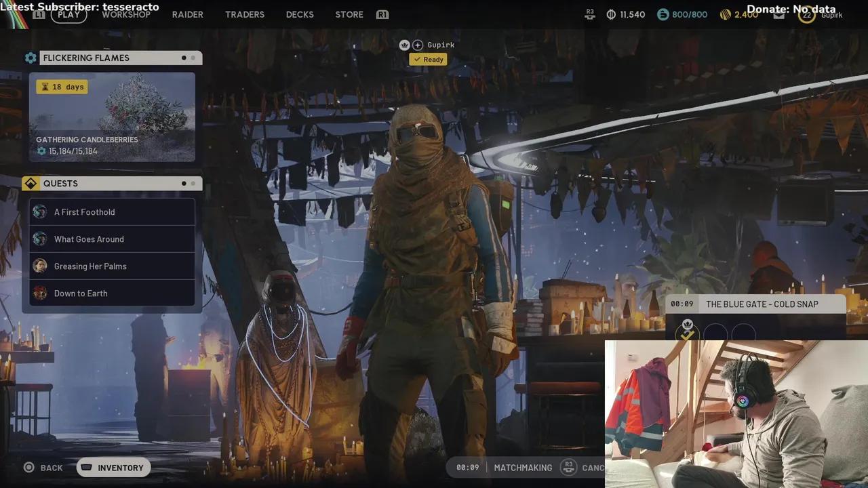Click the diamond icon on the Quests header
The height and width of the screenshot is (488, 868).
click(31, 183)
